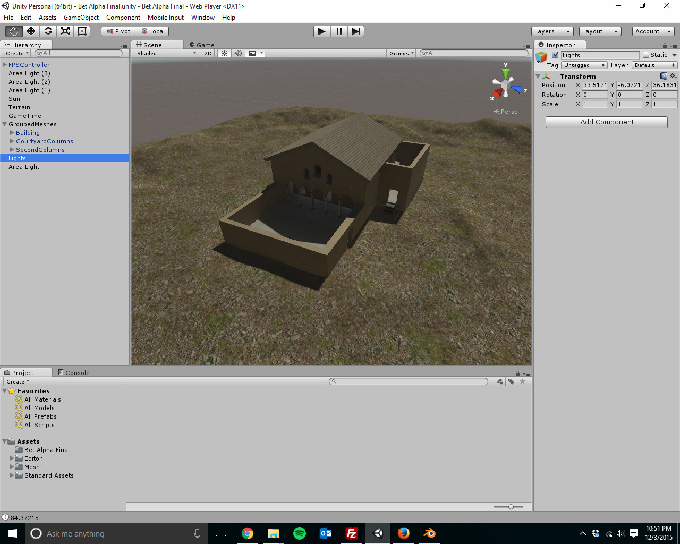Open the Layers dropdown
Image resolution: width=680 pixels, height=544 pixels.
click(x=552, y=31)
